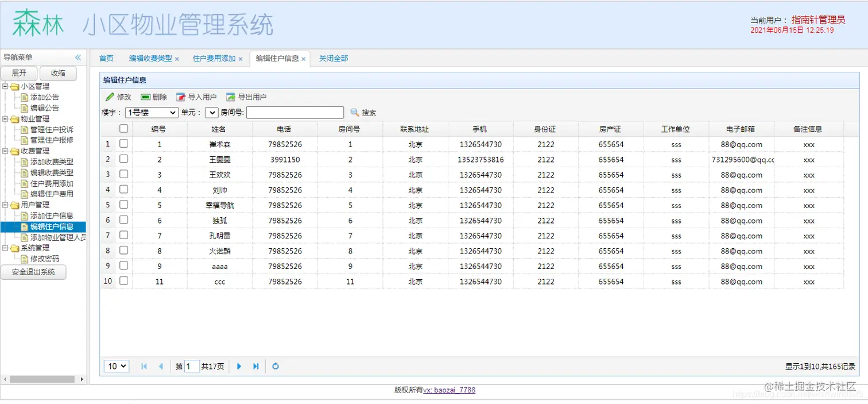
Task: Click the page number input field
Action: [192, 366]
